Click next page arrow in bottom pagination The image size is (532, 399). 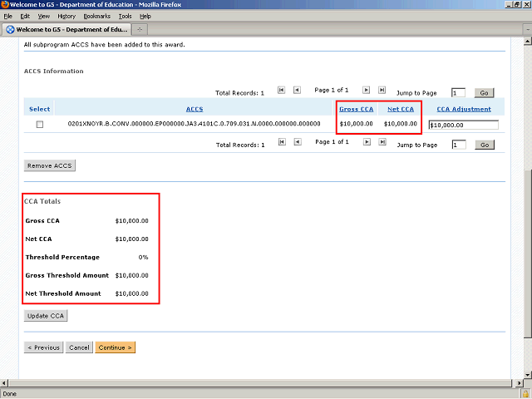(367, 142)
